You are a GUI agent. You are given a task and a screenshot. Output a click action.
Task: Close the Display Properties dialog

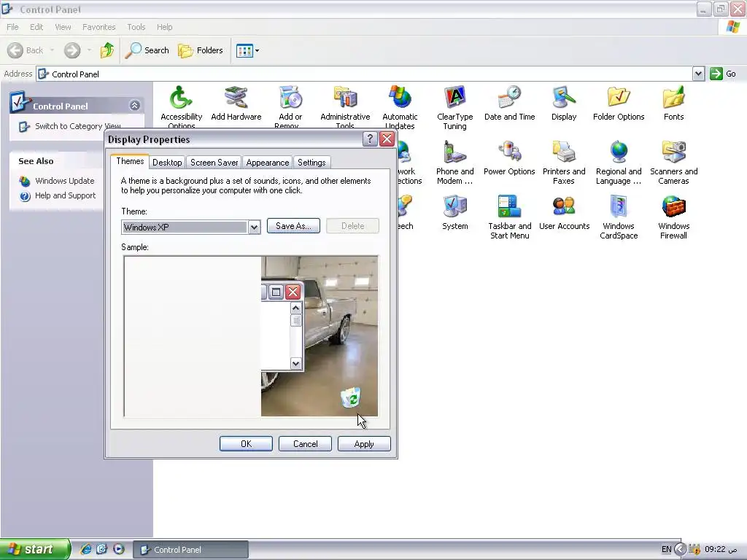click(x=387, y=139)
